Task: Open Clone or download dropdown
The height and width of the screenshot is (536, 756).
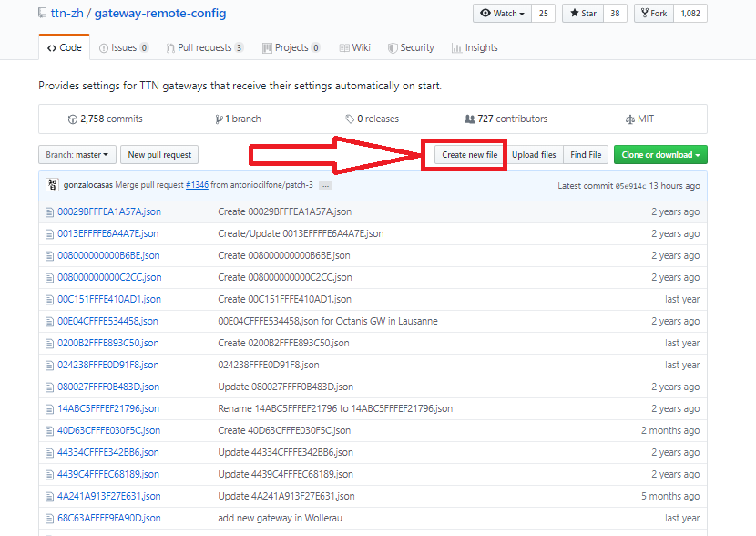Action: (x=660, y=154)
